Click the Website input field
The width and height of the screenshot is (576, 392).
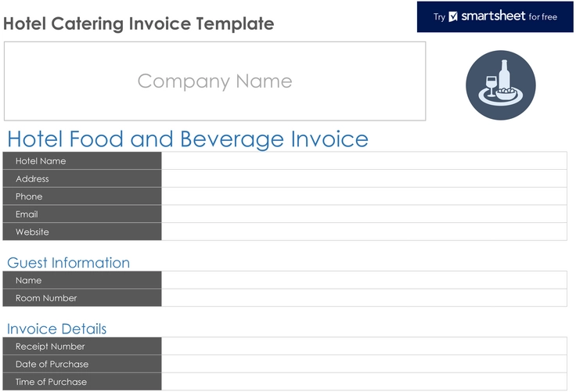click(364, 232)
